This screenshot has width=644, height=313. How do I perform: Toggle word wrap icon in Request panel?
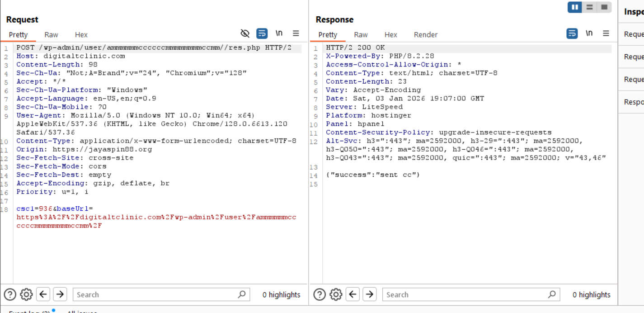pos(262,33)
